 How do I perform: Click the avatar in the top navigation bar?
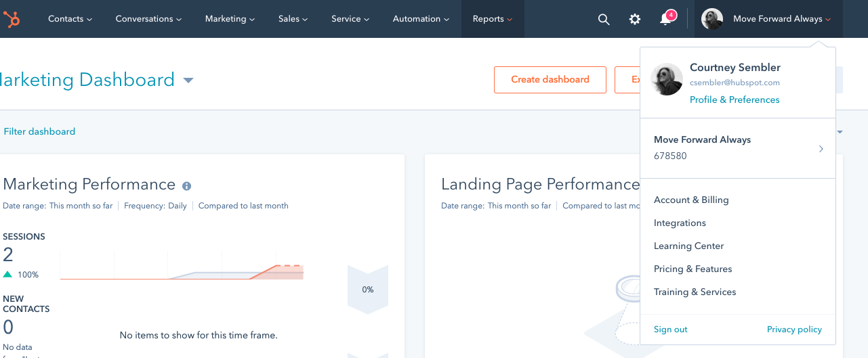(712, 19)
